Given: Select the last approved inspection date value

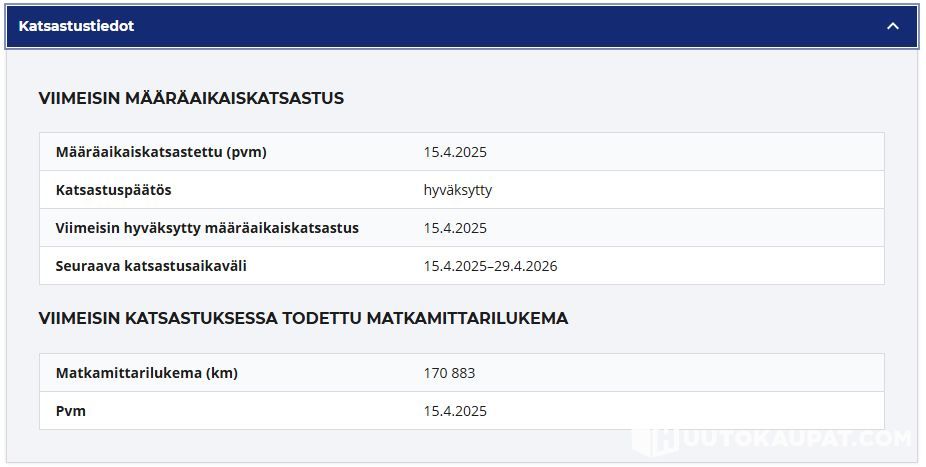Looking at the screenshot, I should (455, 228).
